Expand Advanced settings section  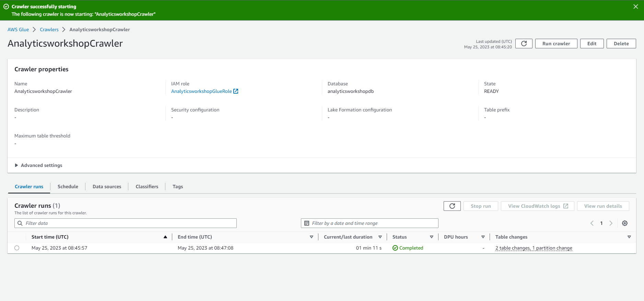click(38, 165)
